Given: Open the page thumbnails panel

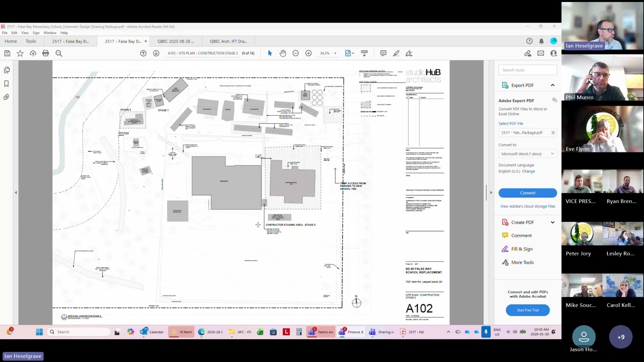Looking at the screenshot, I should (7, 70).
